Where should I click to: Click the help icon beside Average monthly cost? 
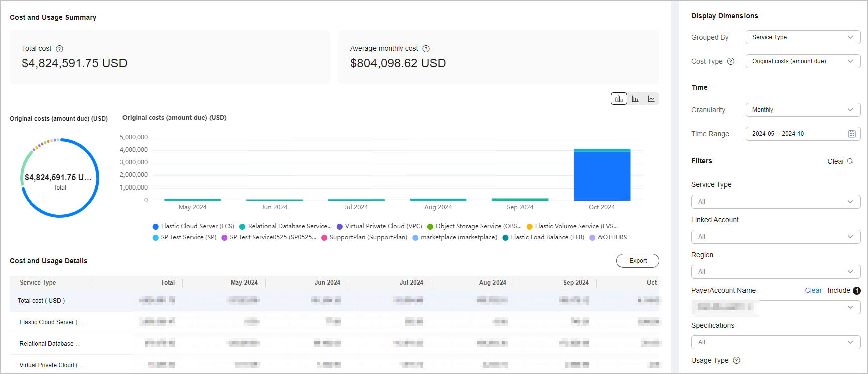coord(426,49)
